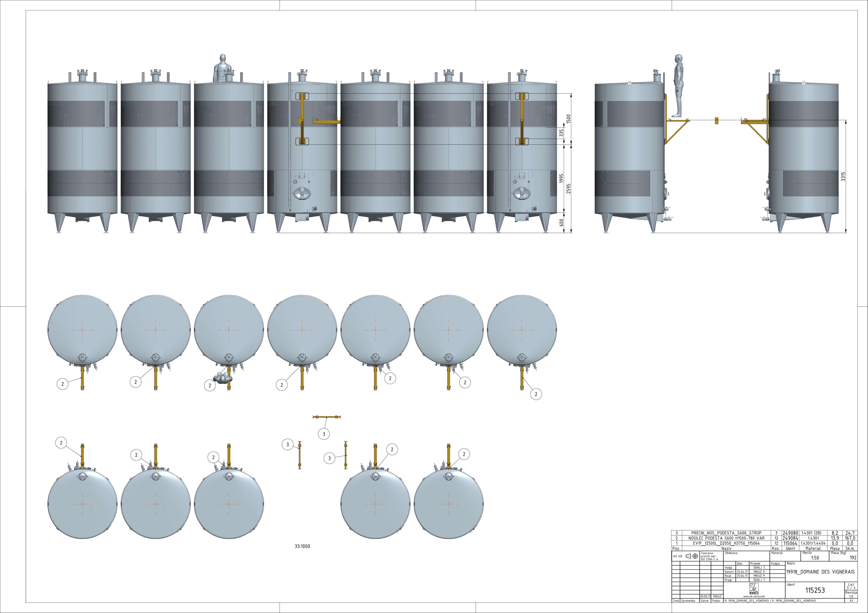This screenshot has height=613, width=868.
Task: Click ident number 249084
Action: (791, 538)
